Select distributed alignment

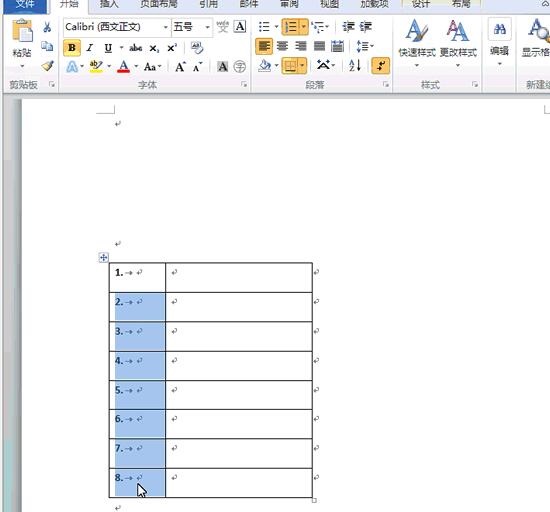click(x=337, y=46)
